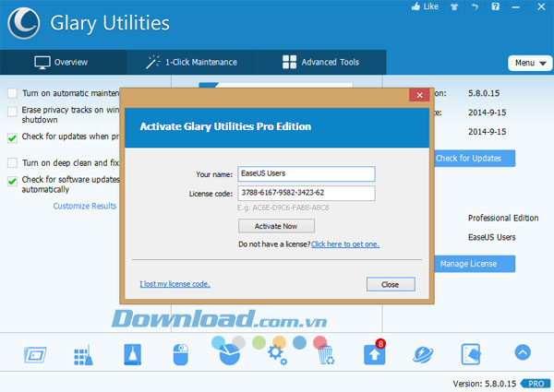Switch to the Advanced Tools tab
Viewport: 554px width, 392px height.
click(321, 62)
